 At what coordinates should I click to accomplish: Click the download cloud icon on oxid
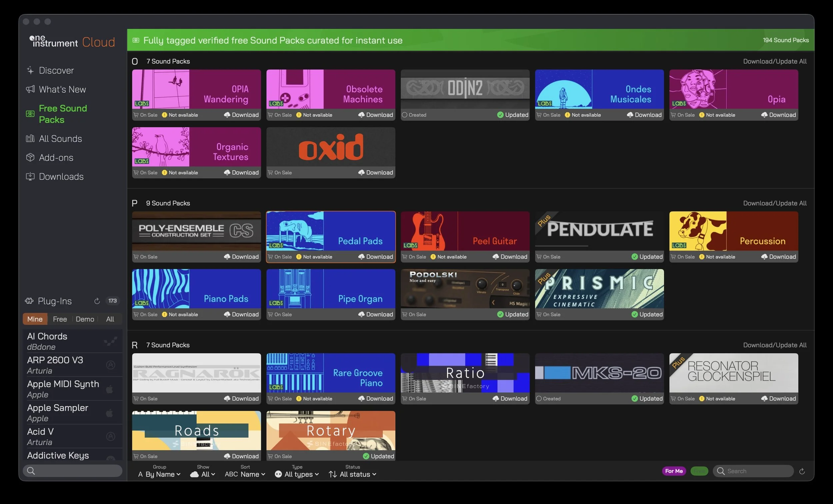click(361, 173)
